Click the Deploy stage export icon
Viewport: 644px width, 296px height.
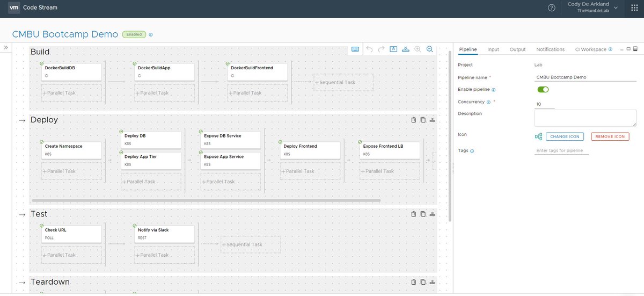(x=433, y=120)
